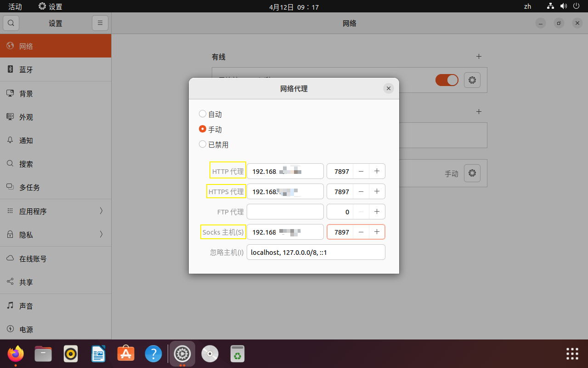Open the zh input method indicator
The image size is (588, 368).
(527, 6)
